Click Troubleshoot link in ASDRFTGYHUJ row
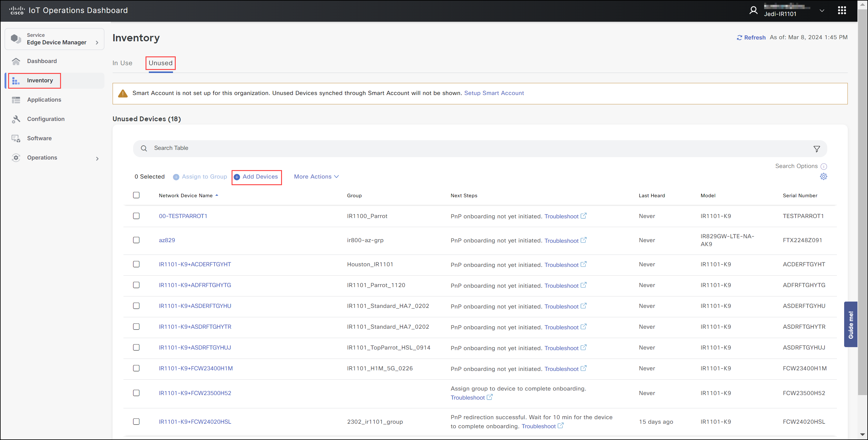 [x=561, y=348]
